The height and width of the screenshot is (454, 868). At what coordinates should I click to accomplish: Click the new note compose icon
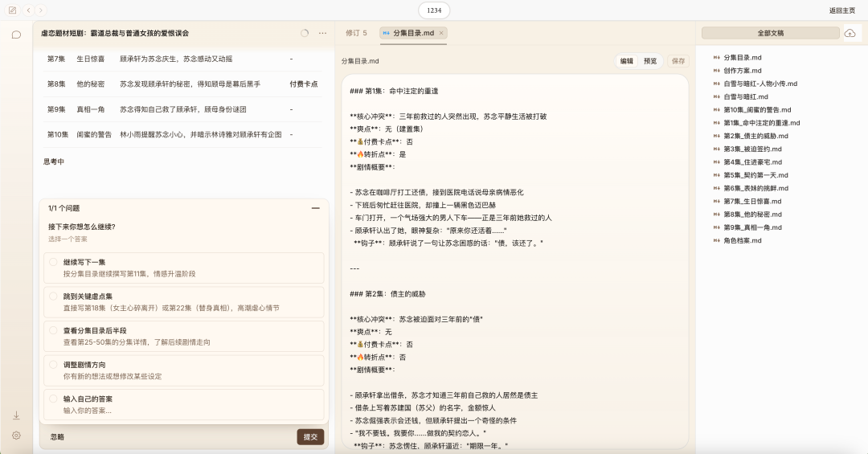(x=12, y=10)
